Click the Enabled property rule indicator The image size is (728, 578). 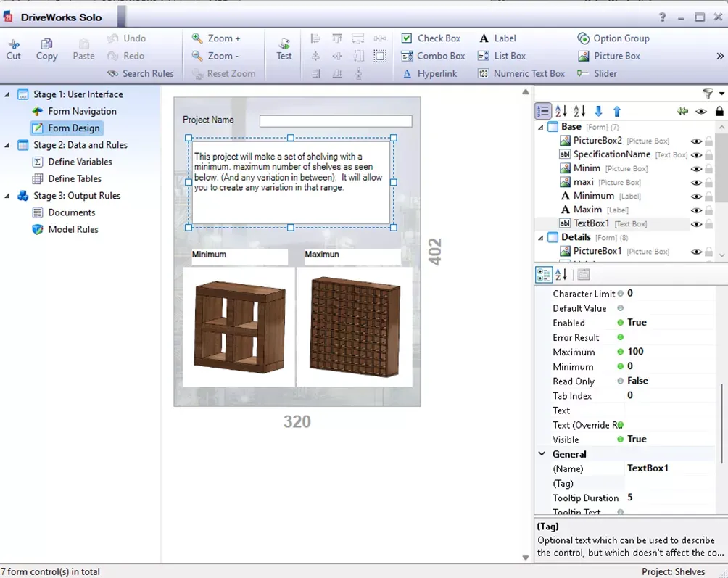620,323
